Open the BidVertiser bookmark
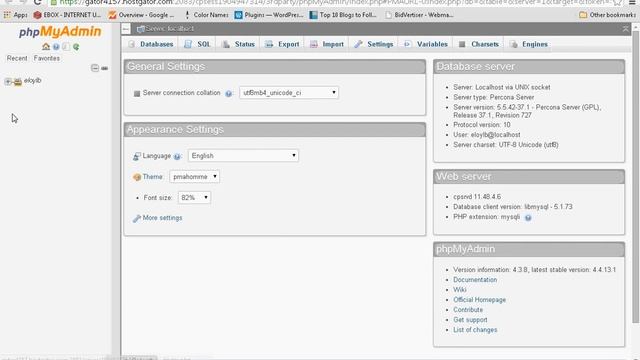Image resolution: width=640 pixels, height=360 pixels. (419, 15)
